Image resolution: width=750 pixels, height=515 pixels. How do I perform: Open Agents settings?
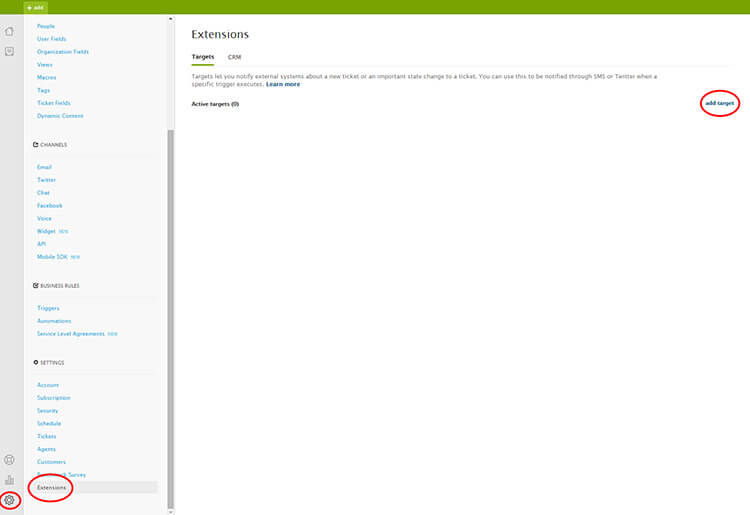(x=46, y=449)
